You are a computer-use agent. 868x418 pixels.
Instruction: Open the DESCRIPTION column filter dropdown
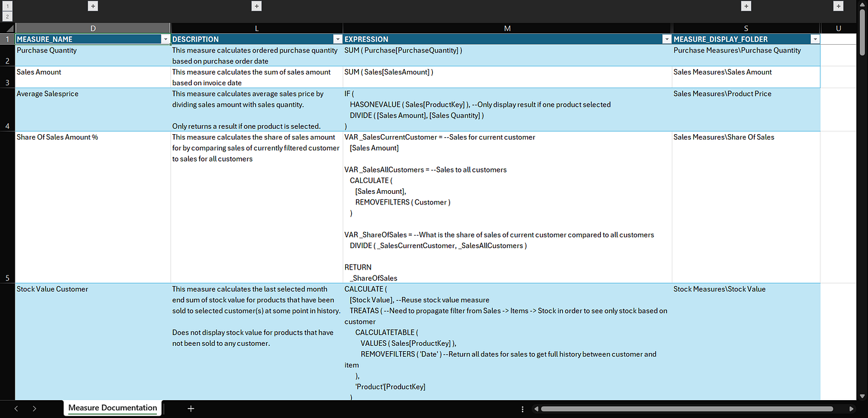pyautogui.click(x=337, y=39)
